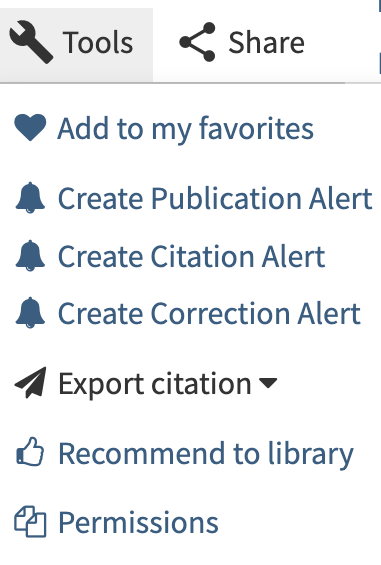The width and height of the screenshot is (381, 565).
Task: Switch to the Share tab label
Action: pyautogui.click(x=266, y=43)
